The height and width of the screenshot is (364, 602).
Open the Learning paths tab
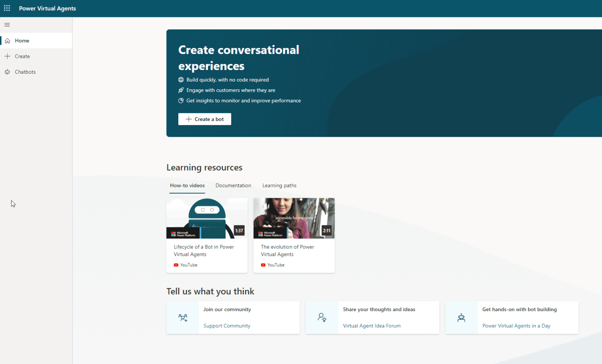279,185
